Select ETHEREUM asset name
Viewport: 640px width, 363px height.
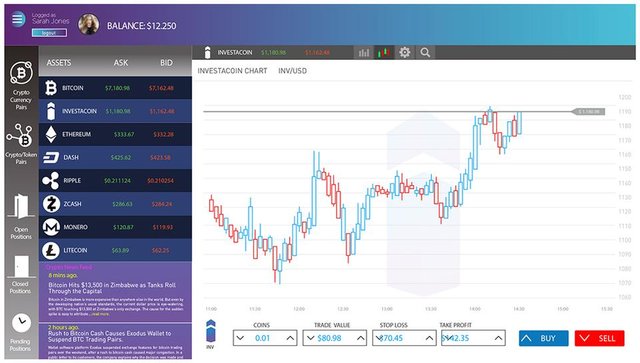(76, 134)
